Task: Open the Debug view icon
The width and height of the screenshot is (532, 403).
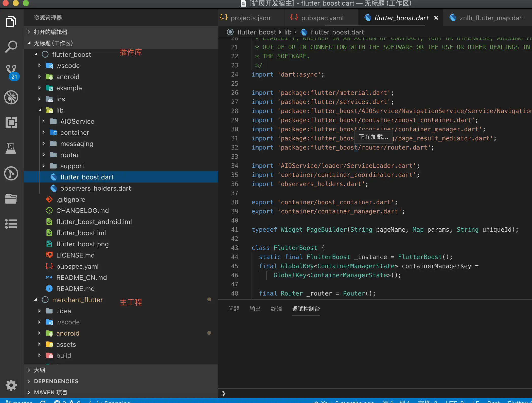Action: click(11, 97)
